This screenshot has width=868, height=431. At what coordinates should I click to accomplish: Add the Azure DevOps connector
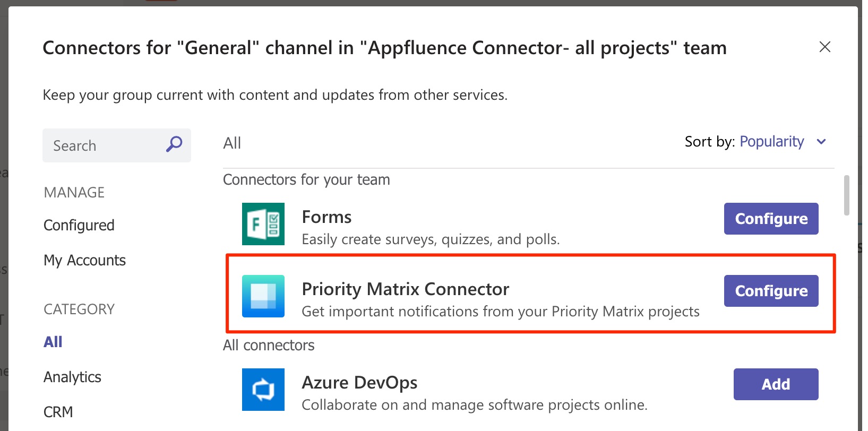(x=776, y=384)
